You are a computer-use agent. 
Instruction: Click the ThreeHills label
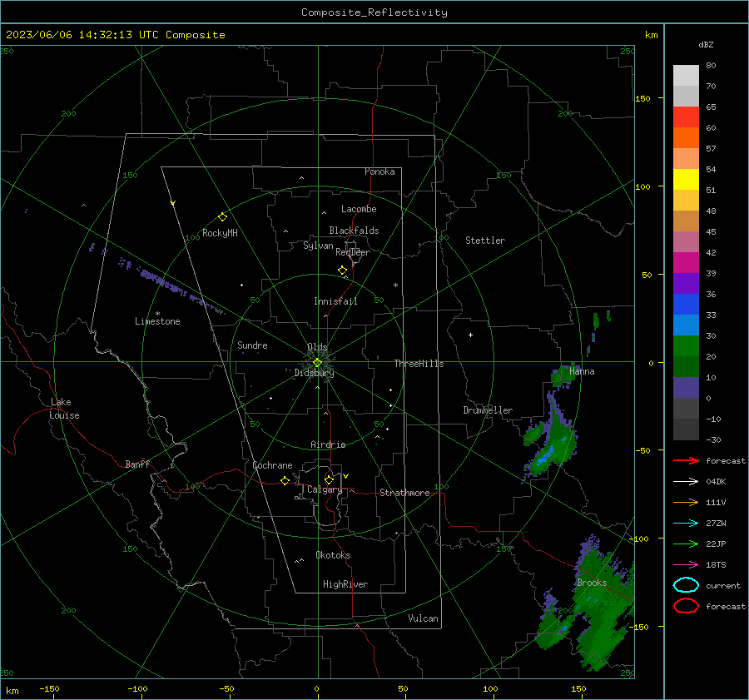(419, 364)
